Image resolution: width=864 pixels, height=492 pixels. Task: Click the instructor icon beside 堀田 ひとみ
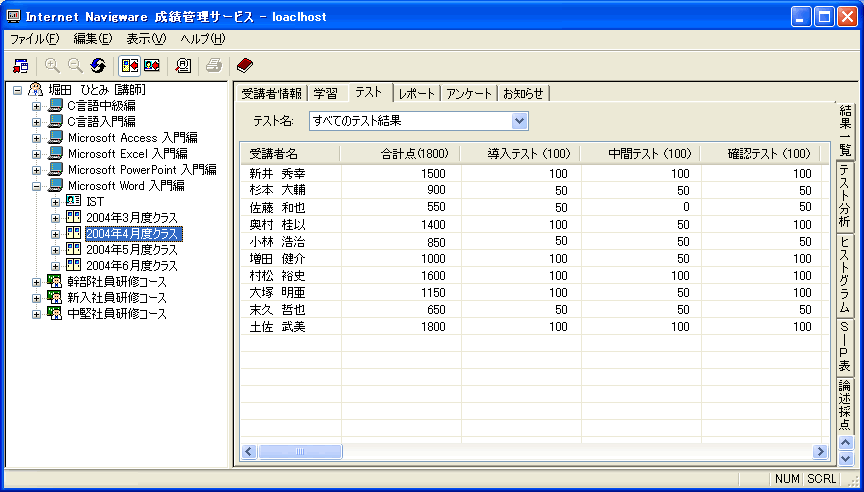(x=36, y=90)
